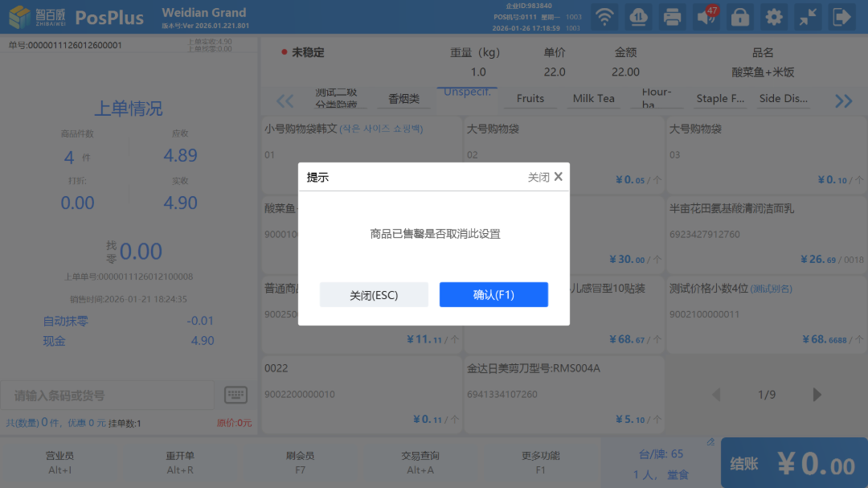Click the Wi-Fi network status icon
The height and width of the screenshot is (488, 868).
[605, 17]
